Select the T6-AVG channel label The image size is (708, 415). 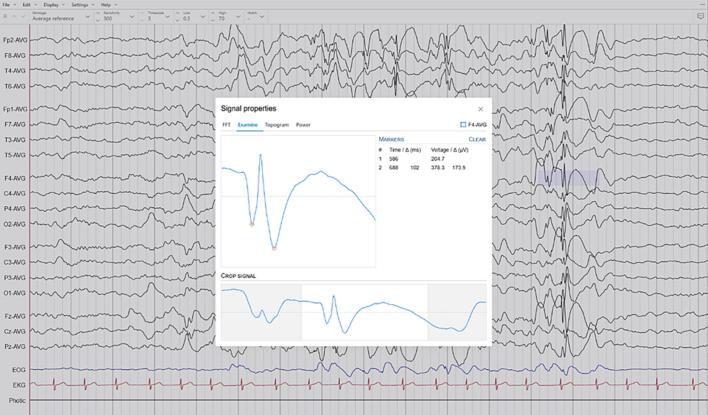(15, 86)
